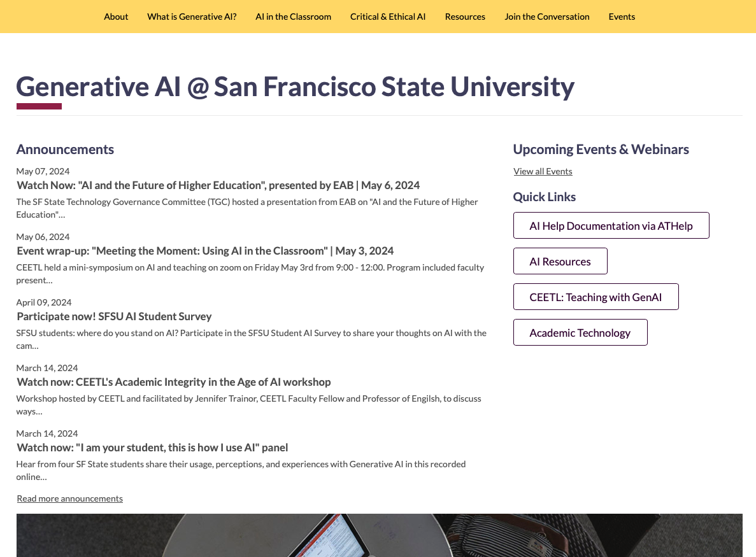Click the date April 09, 2024
Image resolution: width=756 pixels, height=557 pixels.
click(44, 302)
